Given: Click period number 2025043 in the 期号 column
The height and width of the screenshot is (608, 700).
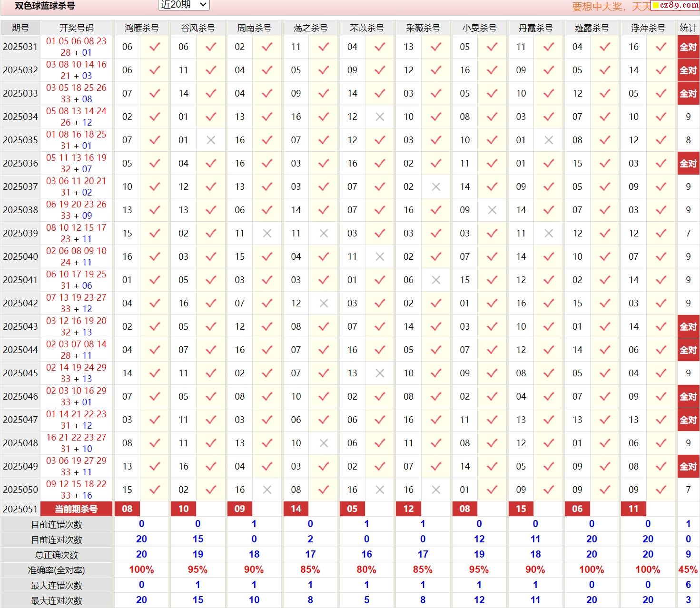Looking at the screenshot, I should point(20,327).
